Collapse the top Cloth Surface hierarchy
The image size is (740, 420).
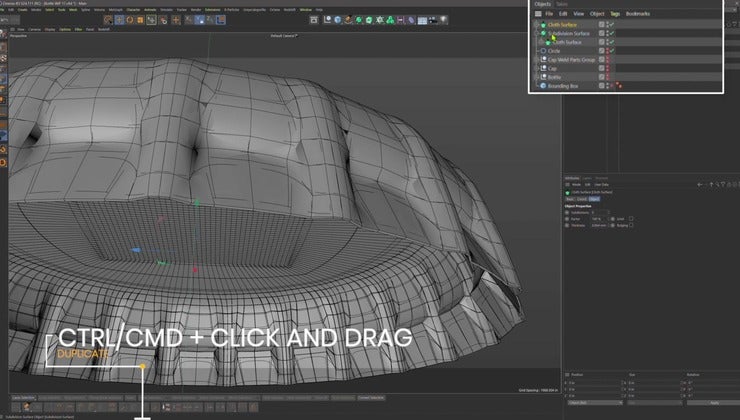pos(537,25)
